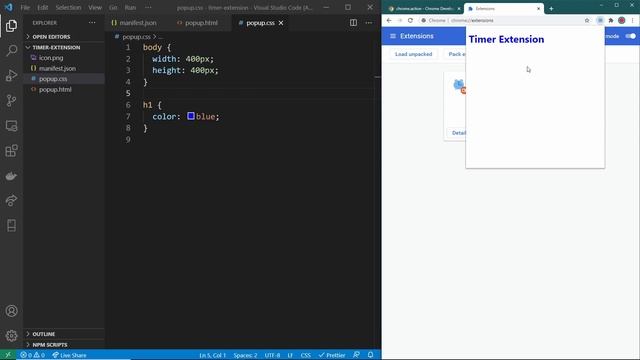This screenshot has height=360, width=640.
Task: Show errors and warnings in status bar
Action: tap(33, 355)
